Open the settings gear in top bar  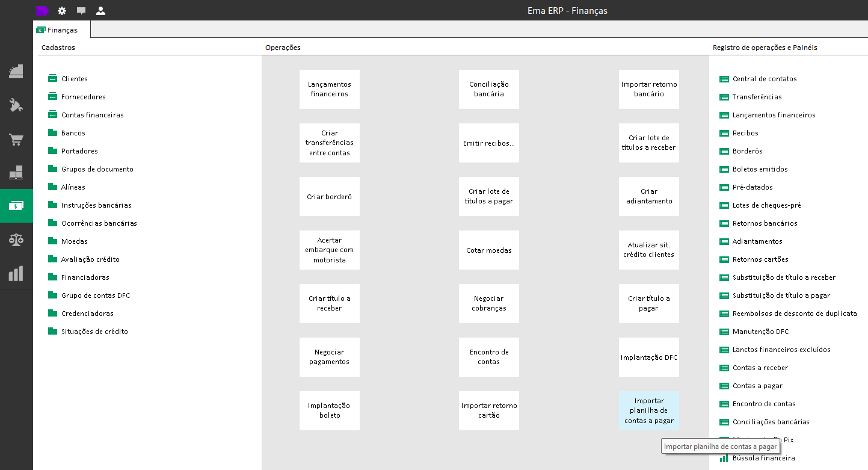[62, 11]
